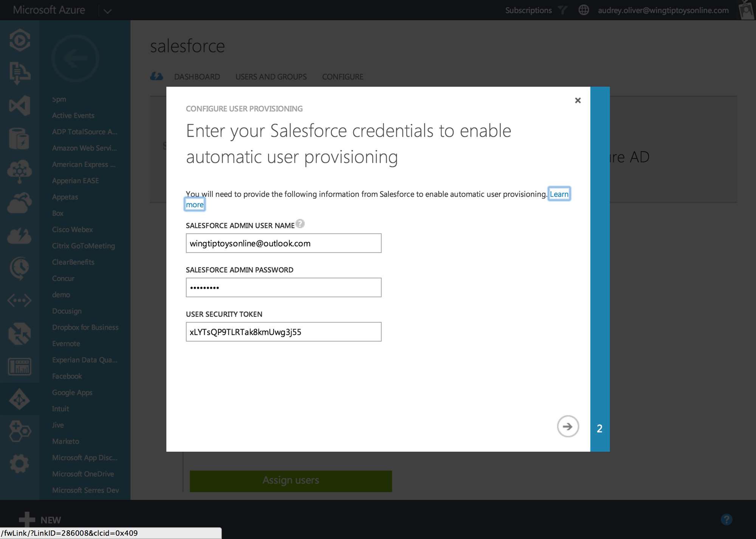Open the Visual Studio Online sidebar icon
This screenshot has width=756, height=539.
[x=20, y=105]
